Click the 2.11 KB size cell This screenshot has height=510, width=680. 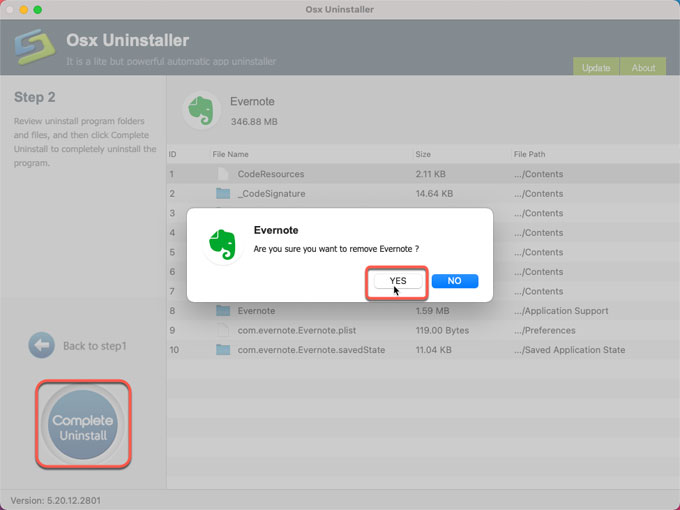[x=430, y=174]
